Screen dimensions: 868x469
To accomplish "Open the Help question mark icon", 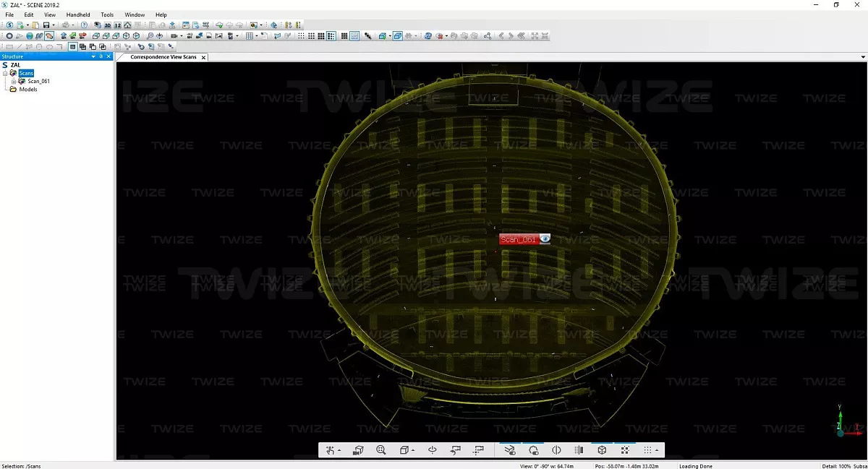I will (x=84, y=25).
